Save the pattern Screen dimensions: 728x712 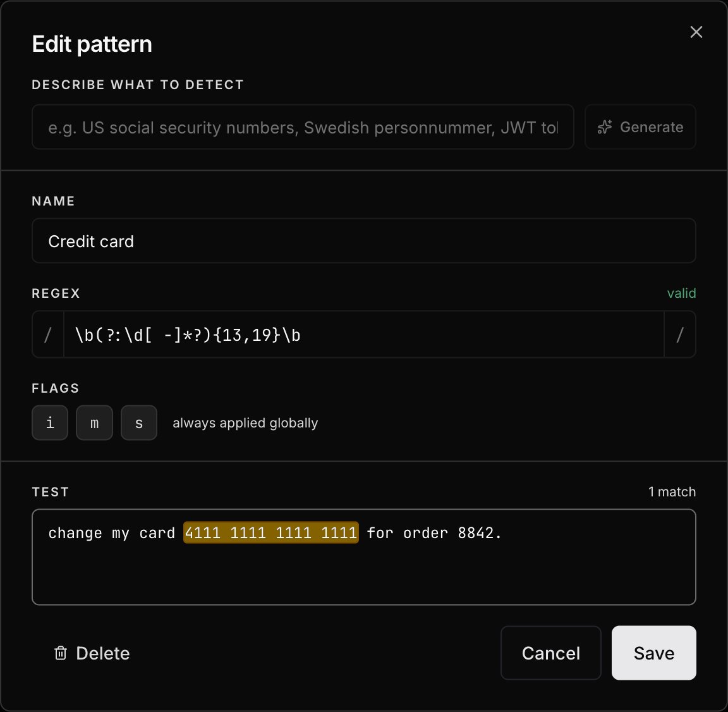653,653
